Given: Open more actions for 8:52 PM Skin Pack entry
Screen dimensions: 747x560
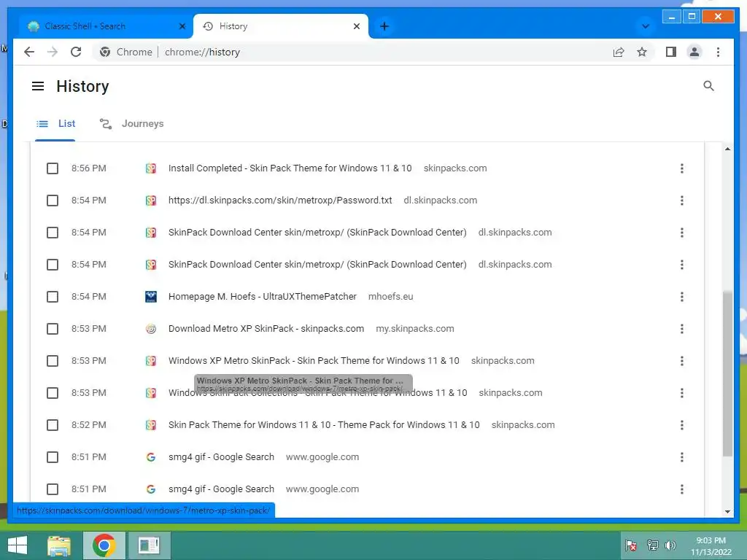Looking at the screenshot, I should coord(682,425).
